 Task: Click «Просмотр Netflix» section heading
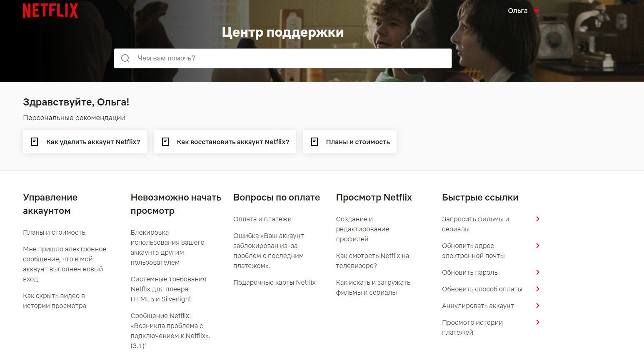pos(374,197)
